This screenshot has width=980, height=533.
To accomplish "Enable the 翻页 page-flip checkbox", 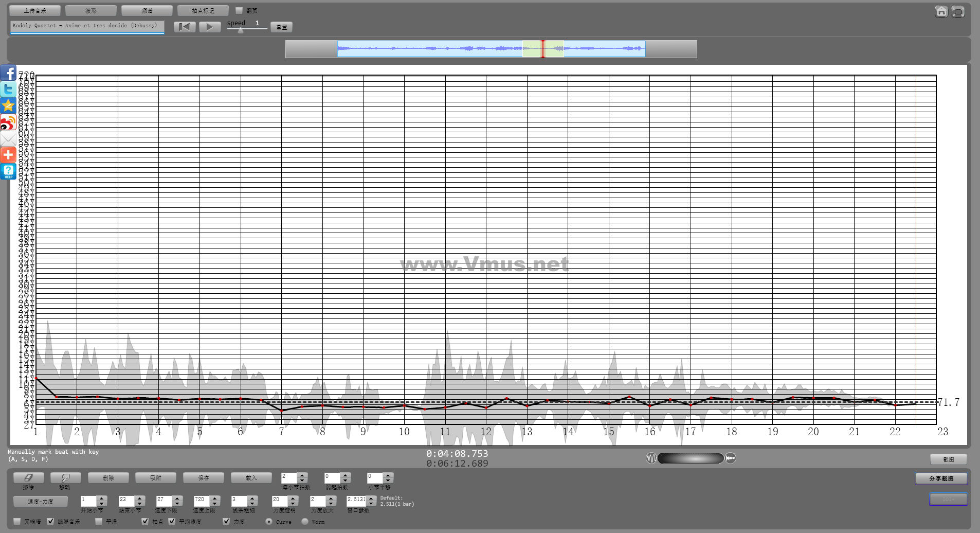I will [x=239, y=10].
